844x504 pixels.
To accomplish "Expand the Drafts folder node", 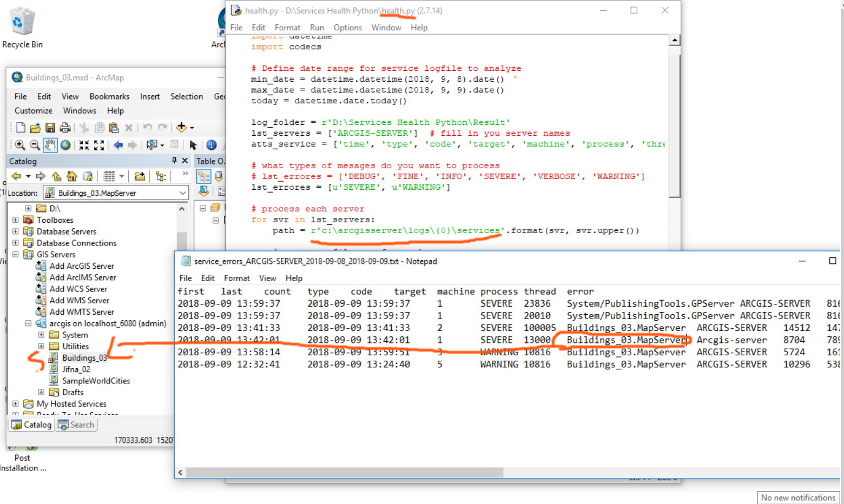I will pos(41,392).
